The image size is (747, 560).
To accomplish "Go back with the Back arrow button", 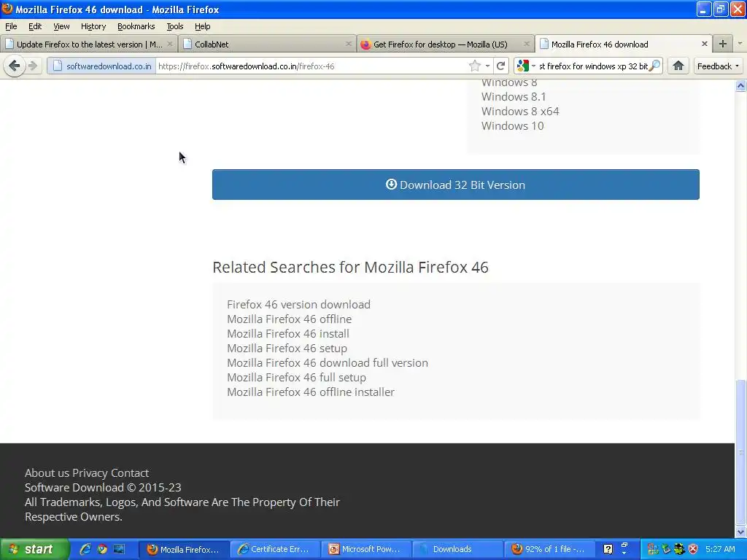I will [x=15, y=66].
